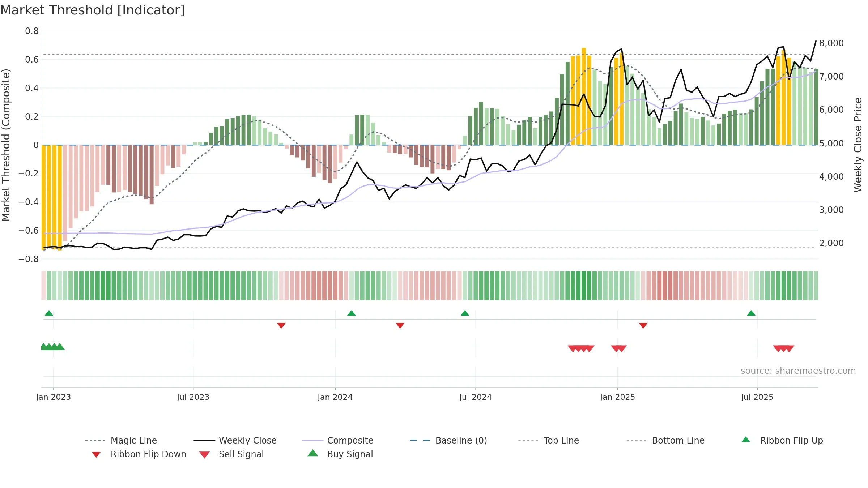Click the ribbon flip up marker after Jan 2024

352,313
